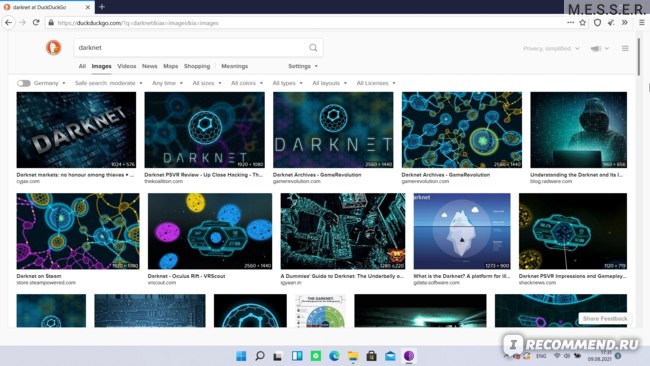The image size is (650, 366).
Task: Click the darknet search input field
Action: pyautogui.click(x=191, y=48)
